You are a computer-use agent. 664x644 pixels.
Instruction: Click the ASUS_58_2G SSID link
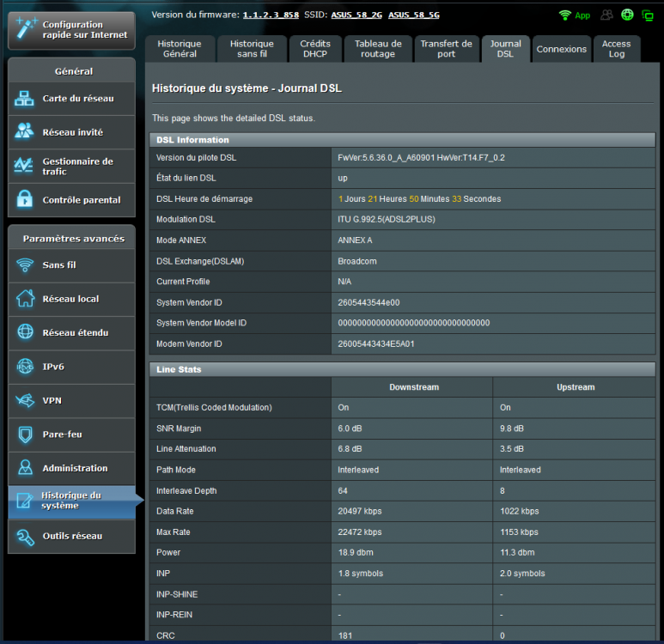point(356,15)
